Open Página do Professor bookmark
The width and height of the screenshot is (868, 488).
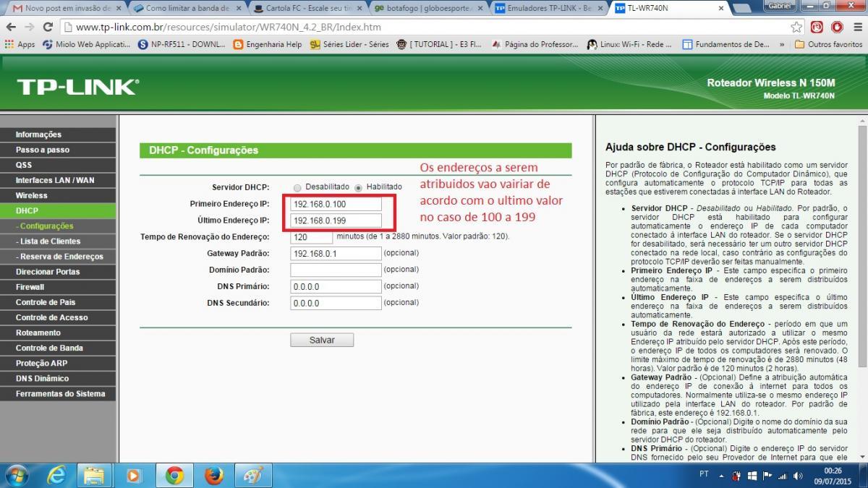[x=535, y=44]
